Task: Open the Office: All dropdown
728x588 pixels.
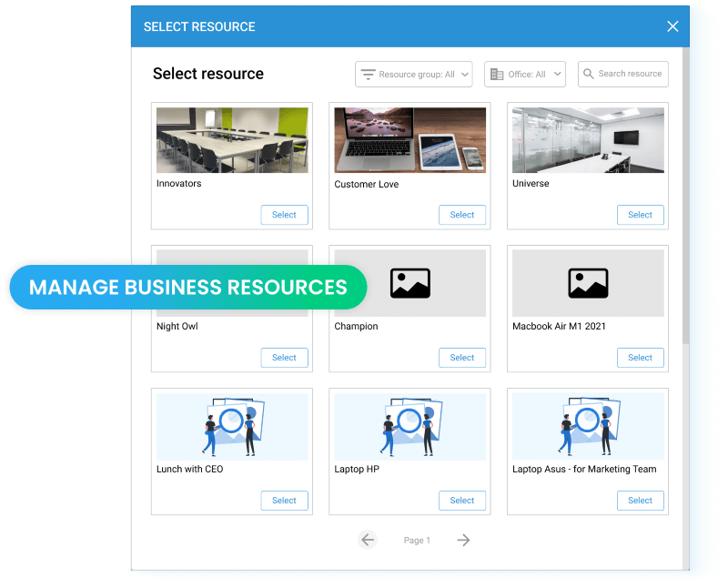Action: pyautogui.click(x=525, y=74)
